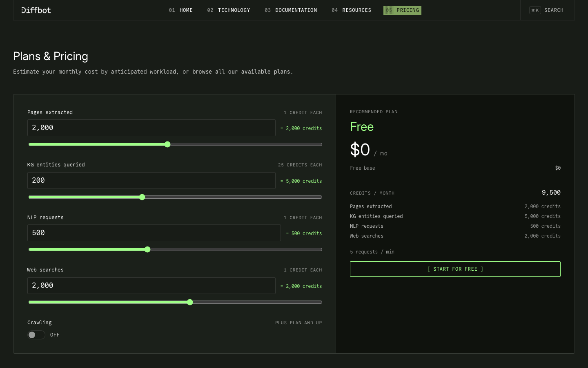Screen dimensions: 588x368
Task: Click the Pages extracted slider handle
Action: pos(167,144)
